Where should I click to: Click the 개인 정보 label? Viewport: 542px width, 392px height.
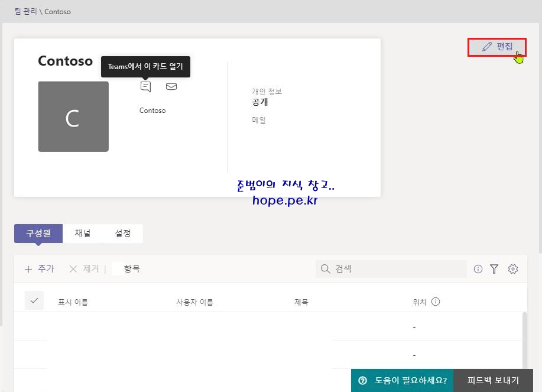click(267, 92)
